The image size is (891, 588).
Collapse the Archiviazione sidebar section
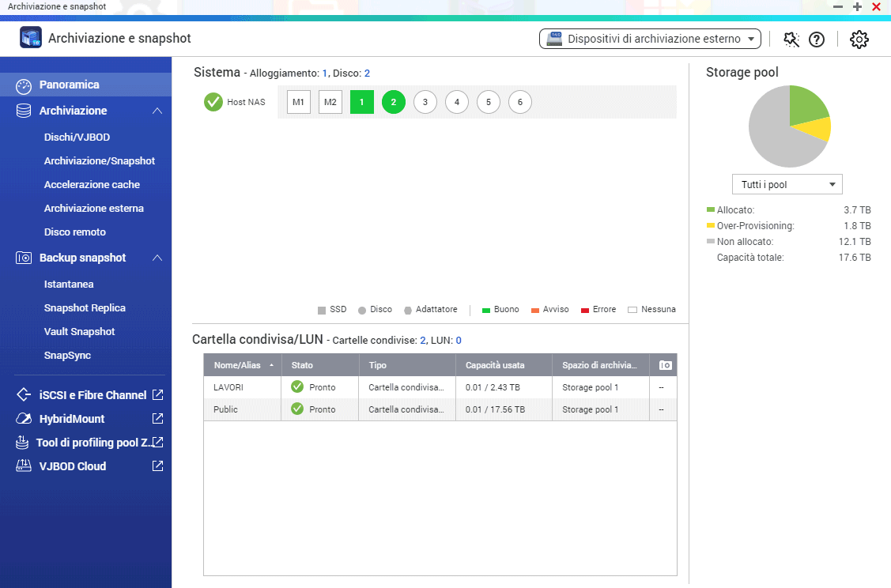(x=157, y=111)
